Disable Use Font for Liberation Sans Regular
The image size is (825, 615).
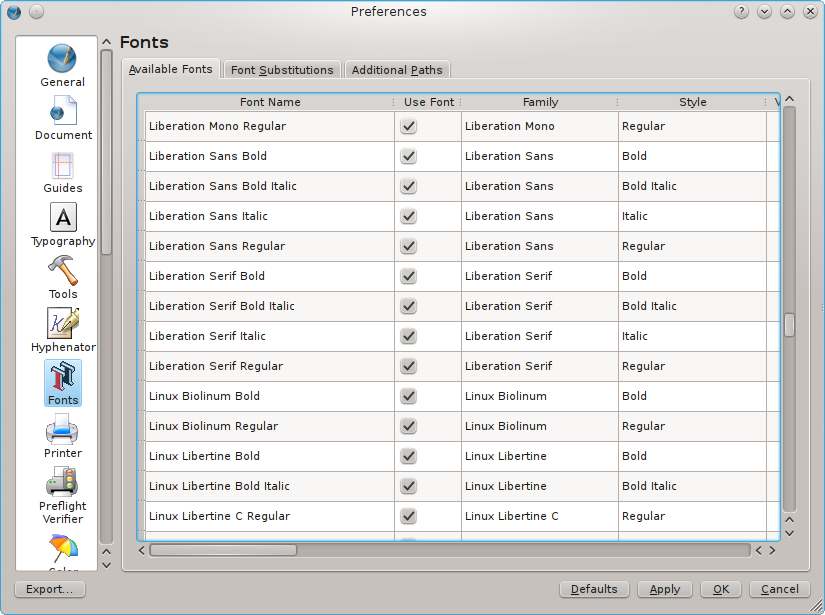tap(408, 246)
